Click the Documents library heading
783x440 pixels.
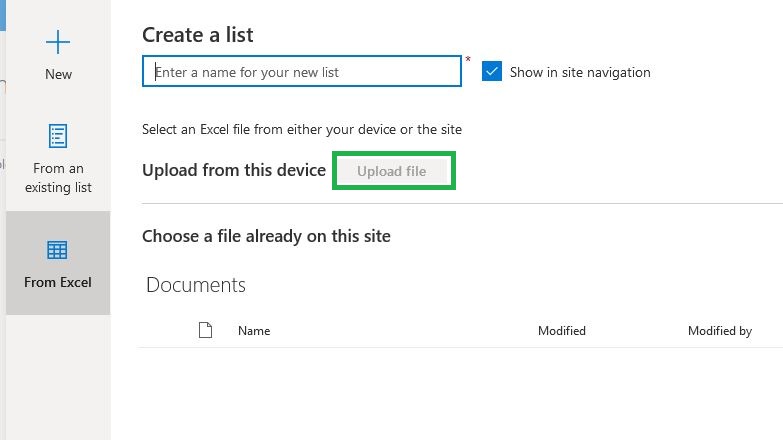[x=196, y=285]
